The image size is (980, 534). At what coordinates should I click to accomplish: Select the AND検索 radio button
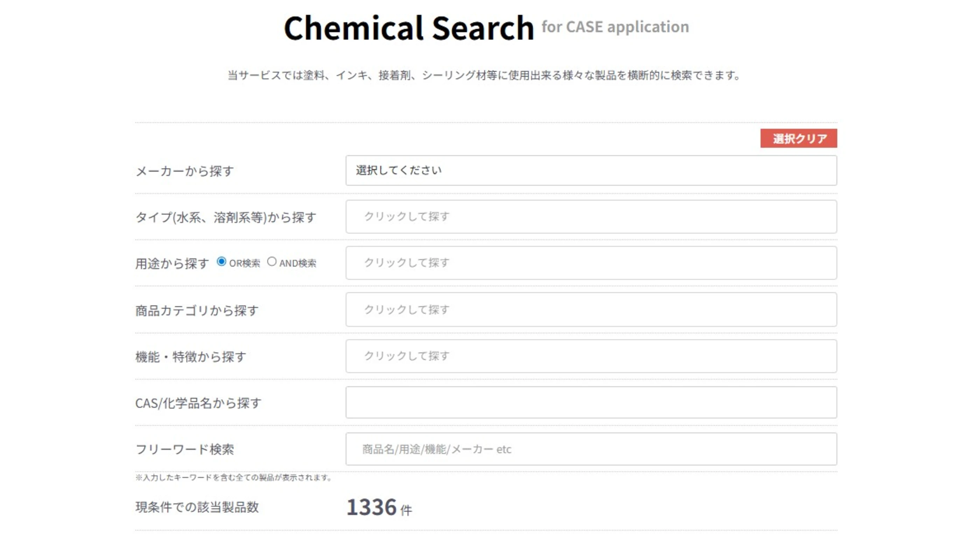click(x=272, y=262)
